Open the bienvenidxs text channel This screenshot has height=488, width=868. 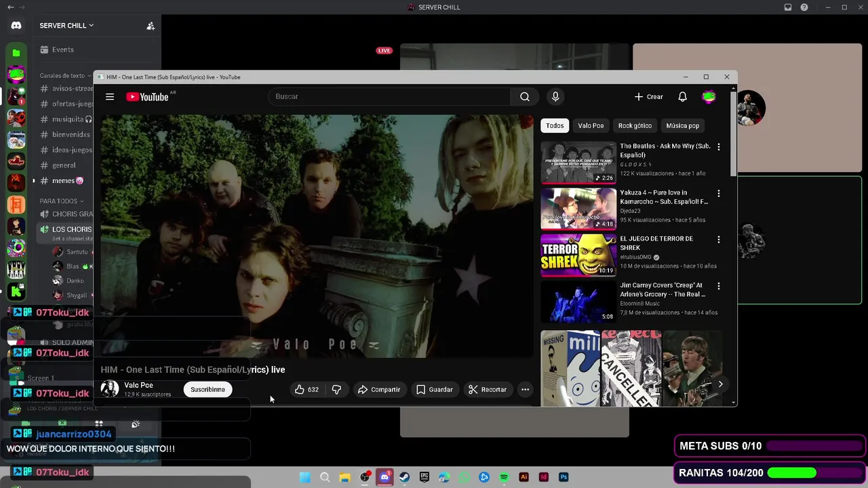(x=65, y=135)
